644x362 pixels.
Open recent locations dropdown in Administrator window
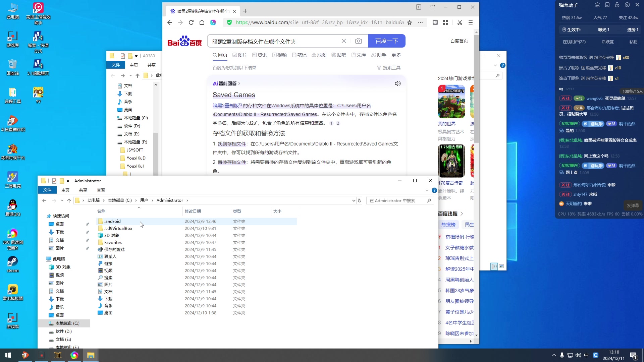(62, 200)
